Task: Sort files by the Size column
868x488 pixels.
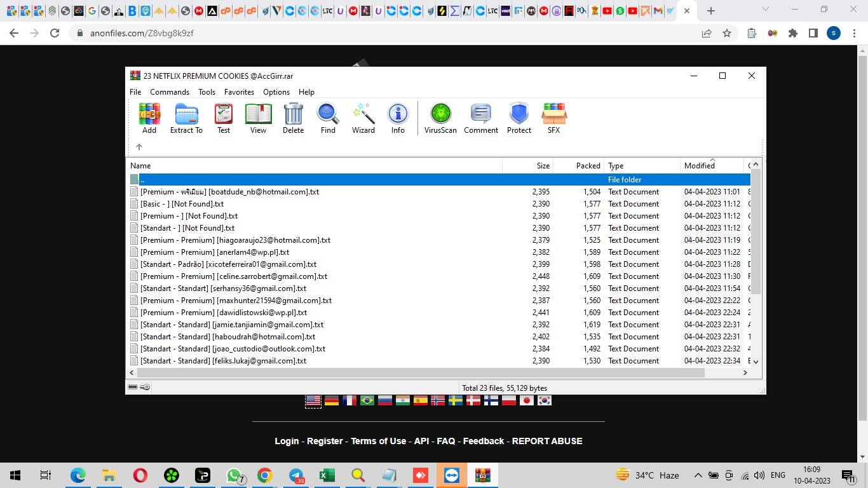Action: 527,165
